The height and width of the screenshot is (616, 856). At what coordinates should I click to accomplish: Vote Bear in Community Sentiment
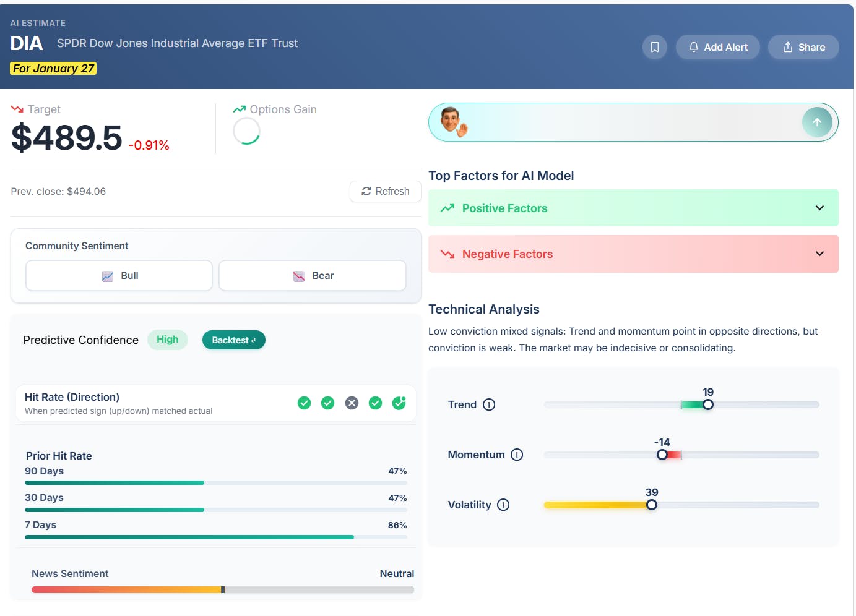313,275
